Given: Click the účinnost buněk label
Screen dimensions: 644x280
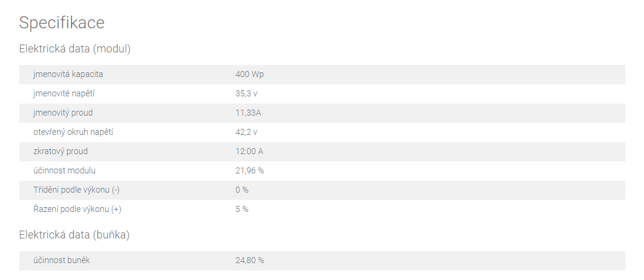Looking at the screenshot, I should 61,261.
